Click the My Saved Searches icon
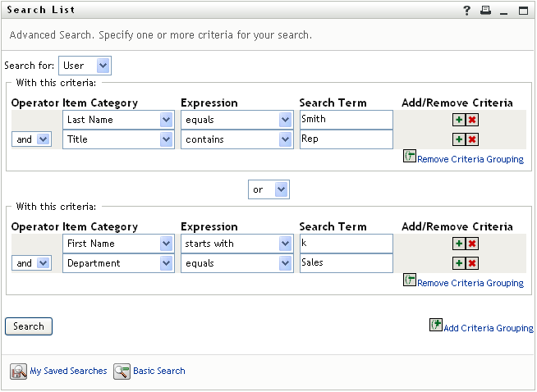The width and height of the screenshot is (537, 392). pyautogui.click(x=19, y=371)
